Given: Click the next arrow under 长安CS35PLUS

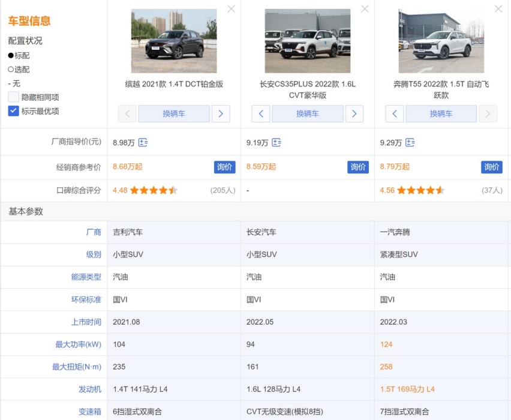Looking at the screenshot, I should coord(354,114).
